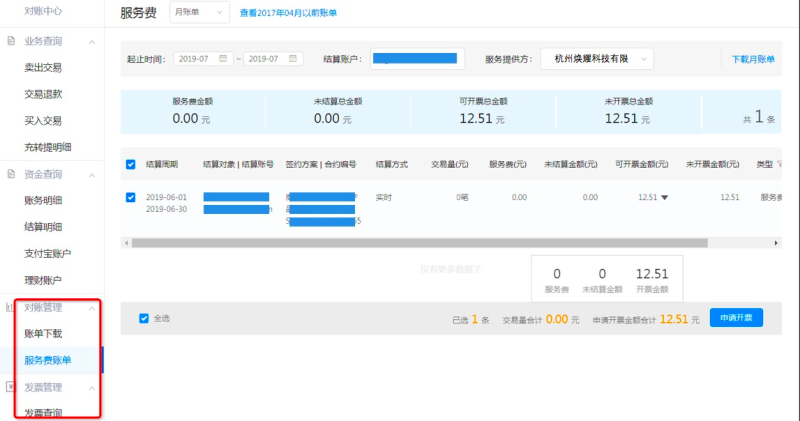
Task: Open 查看2017年04月以前账单 link
Action: (288, 13)
